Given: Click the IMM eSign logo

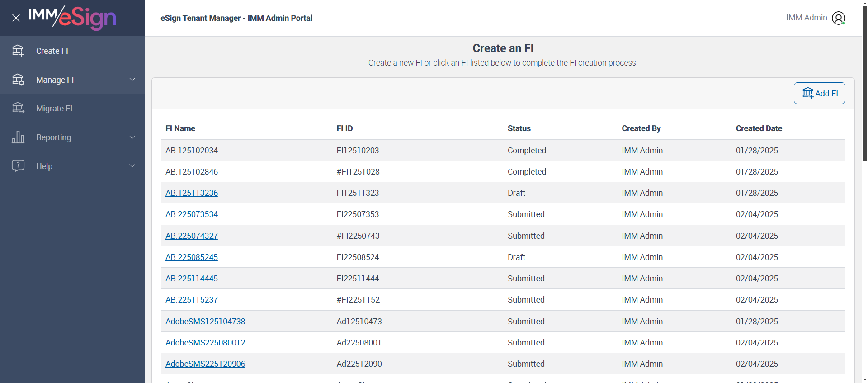Looking at the screenshot, I should pos(72,18).
